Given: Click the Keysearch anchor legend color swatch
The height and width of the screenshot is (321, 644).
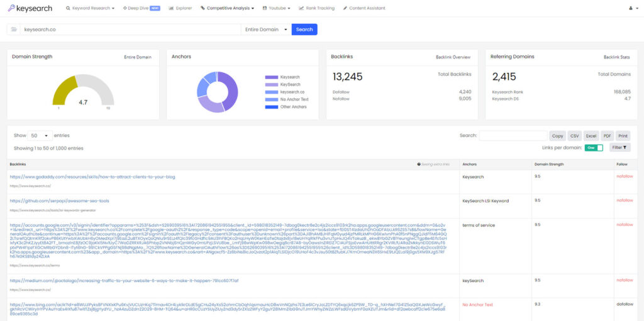Looking at the screenshot, I should [271, 77].
